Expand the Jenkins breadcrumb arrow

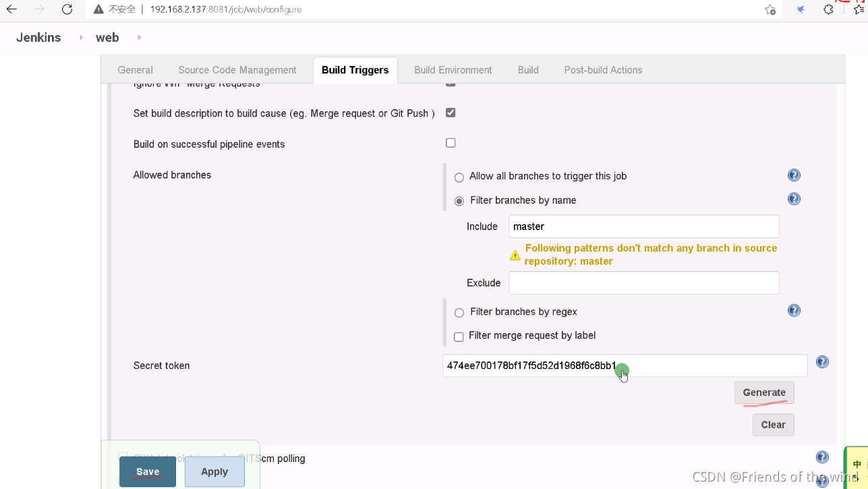(x=81, y=38)
